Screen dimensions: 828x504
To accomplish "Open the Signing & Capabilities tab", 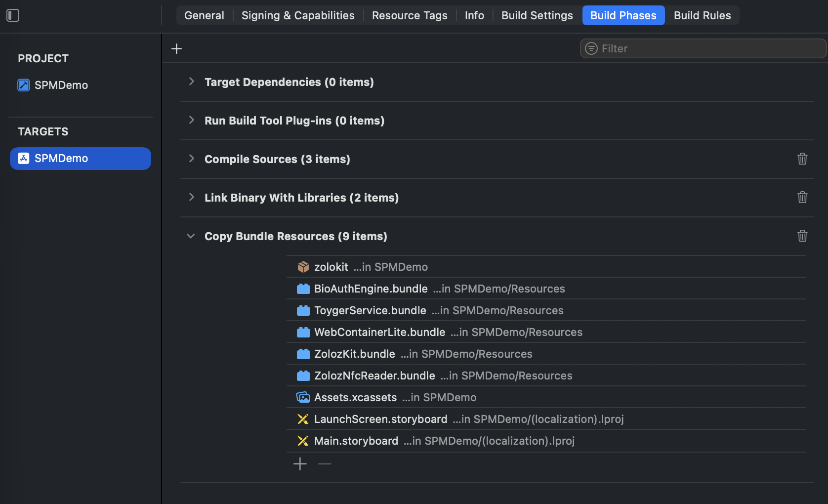I will coord(297,15).
